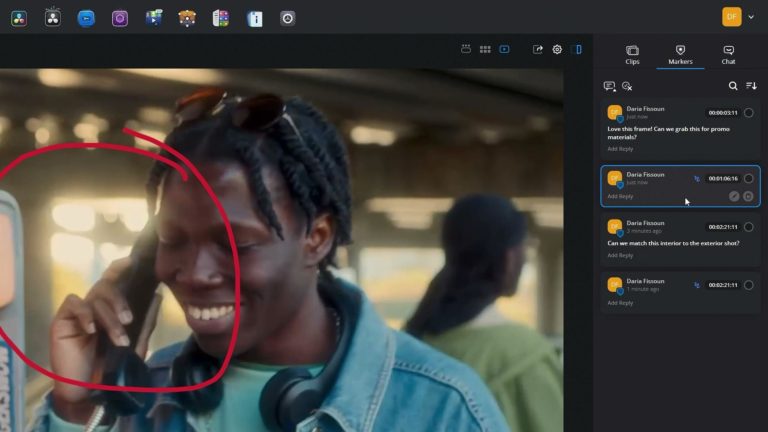Screen dimensions: 768x432
Task: Open marker sort order options
Action: click(x=751, y=86)
